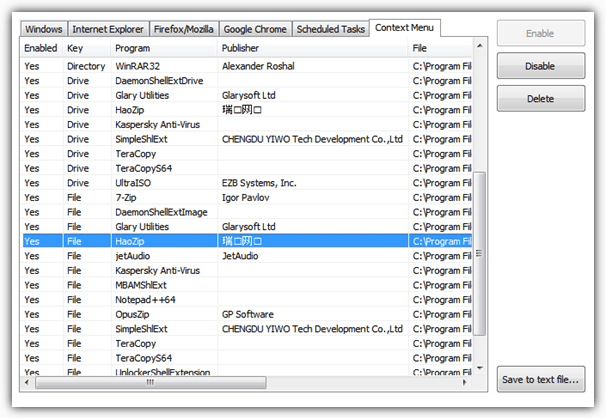Click the vertical scrollbar thumb

(x=480, y=253)
